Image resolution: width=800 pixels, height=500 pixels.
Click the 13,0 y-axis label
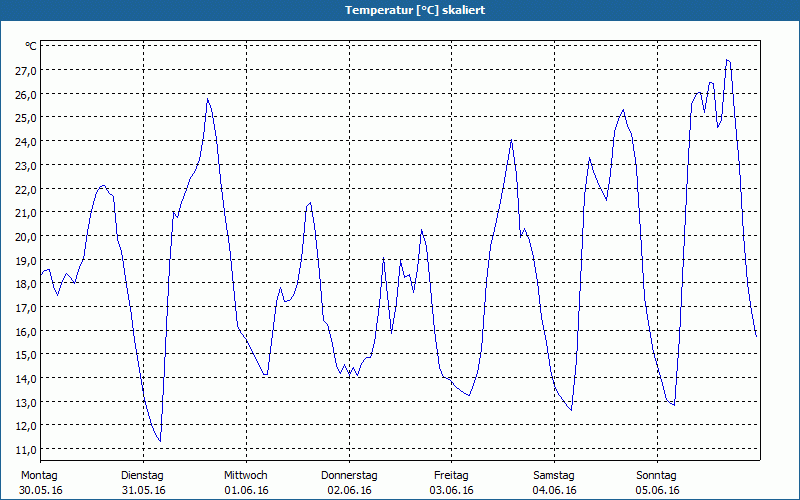[x=26, y=403]
